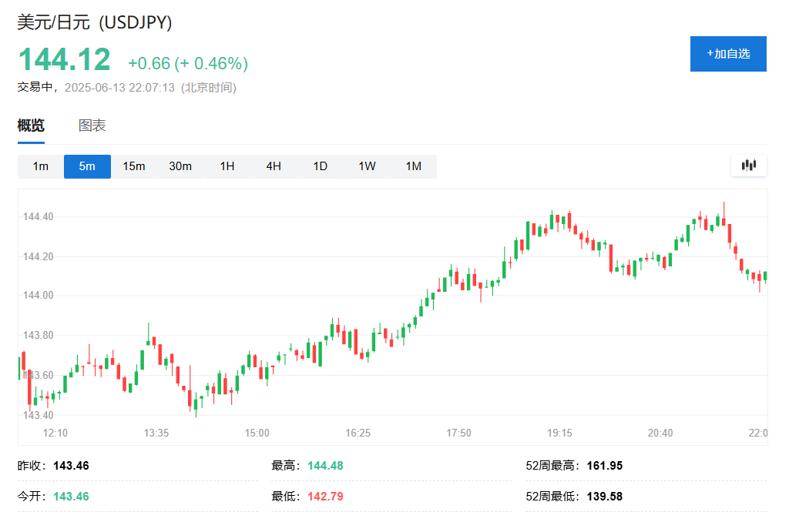The height and width of the screenshot is (532, 789).
Task: Click the 20:40 time axis label
Action: (x=660, y=433)
